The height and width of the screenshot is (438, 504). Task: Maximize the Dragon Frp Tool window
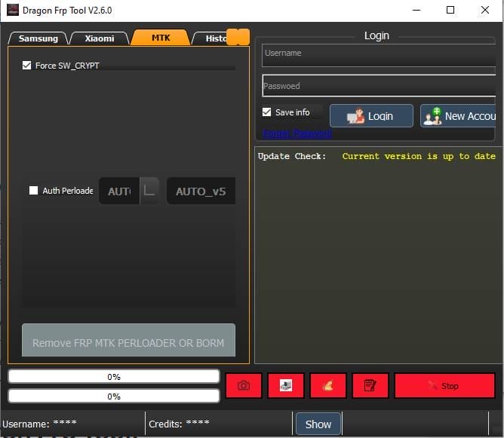coord(450,10)
